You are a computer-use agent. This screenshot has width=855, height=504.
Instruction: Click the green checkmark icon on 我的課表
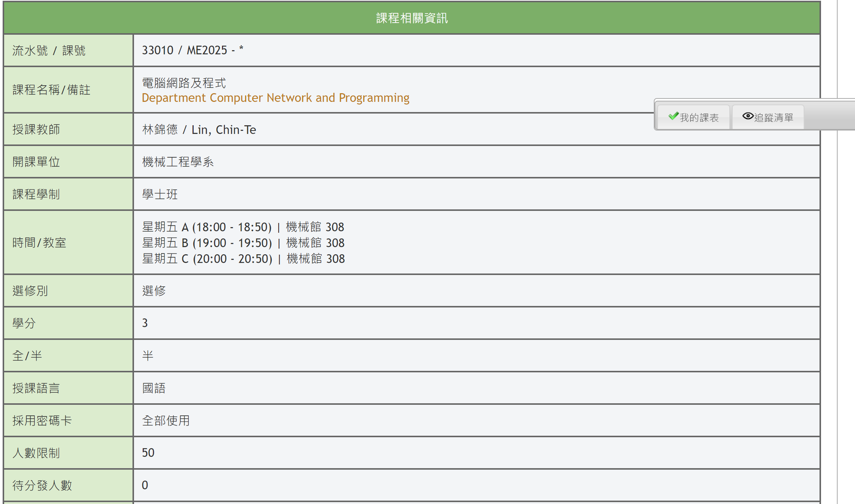[x=673, y=116]
